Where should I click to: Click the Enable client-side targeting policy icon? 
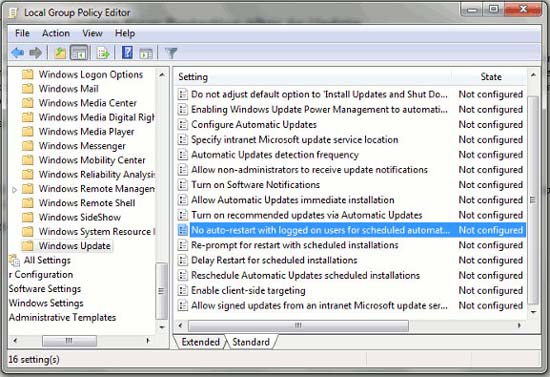(x=182, y=290)
